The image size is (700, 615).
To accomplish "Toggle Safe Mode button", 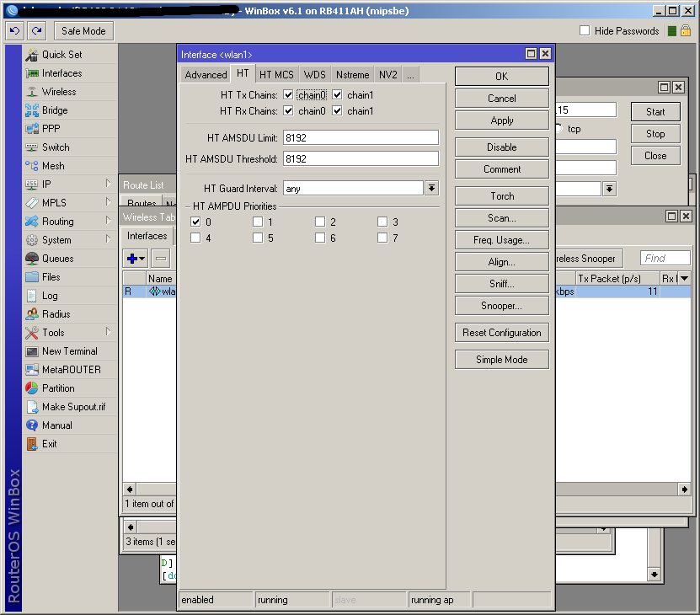I will (x=84, y=31).
